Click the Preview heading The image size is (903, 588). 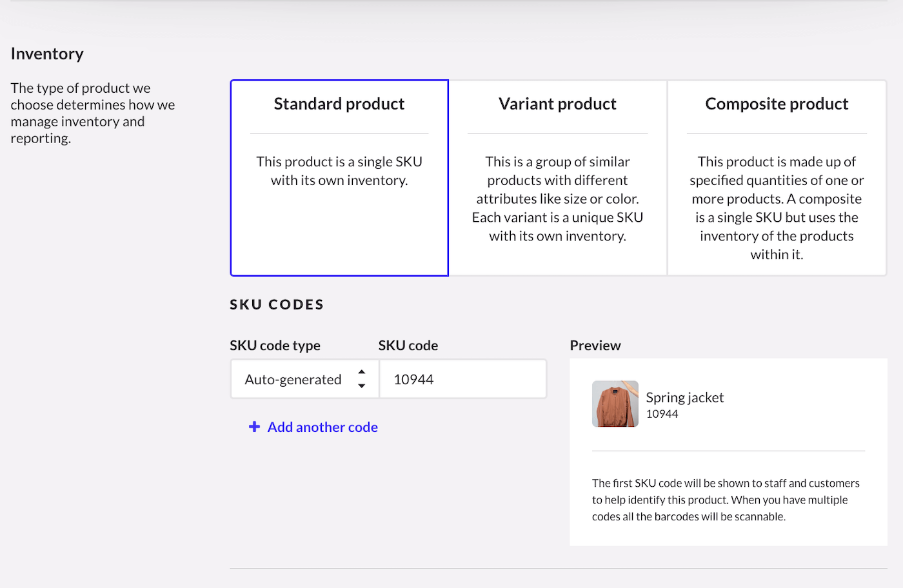[x=595, y=345]
